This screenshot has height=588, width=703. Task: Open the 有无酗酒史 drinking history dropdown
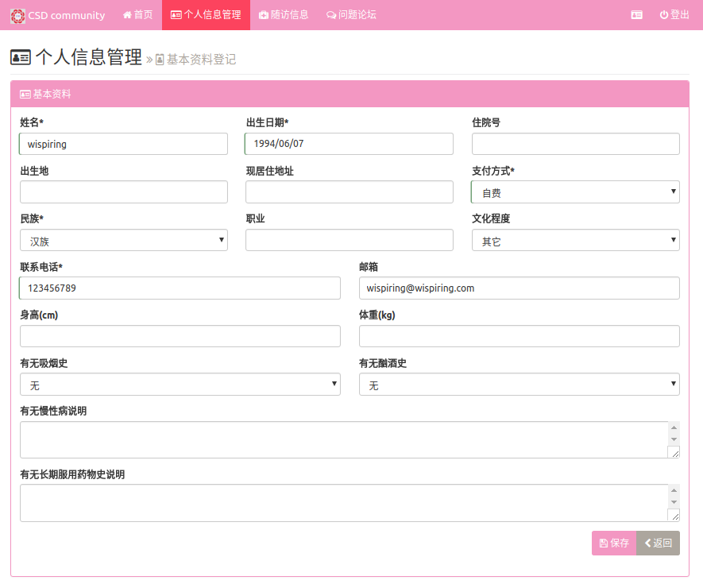tap(519, 385)
